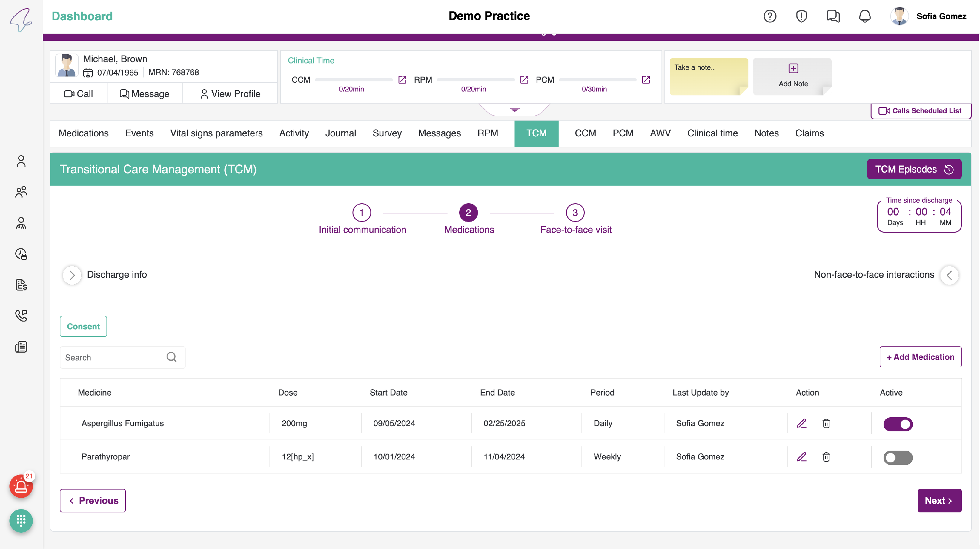The width and height of the screenshot is (980, 549).
Task: Edit the Aspergillus Fumigatus medication
Action: pos(802,424)
